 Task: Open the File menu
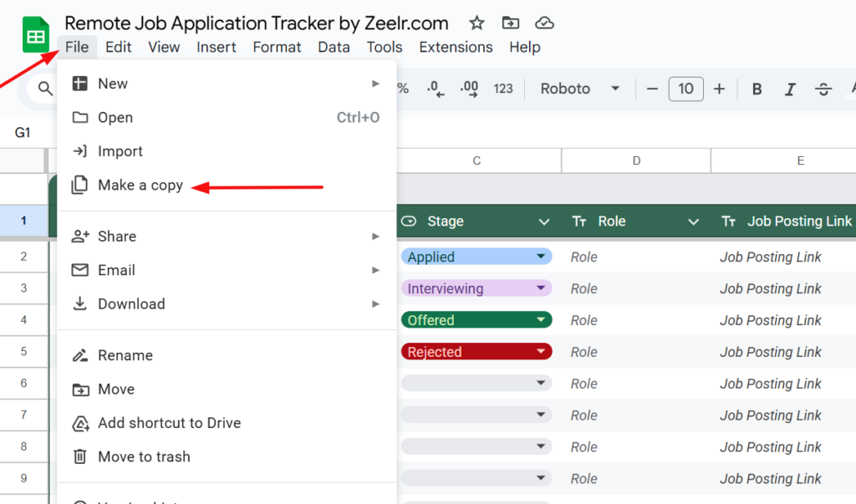tap(77, 47)
